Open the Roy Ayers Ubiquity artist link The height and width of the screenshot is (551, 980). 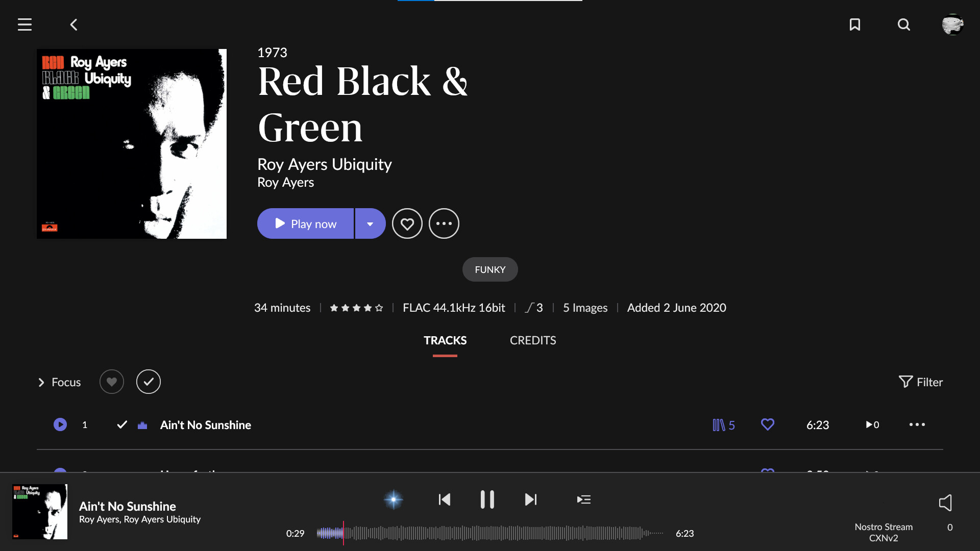pos(325,164)
